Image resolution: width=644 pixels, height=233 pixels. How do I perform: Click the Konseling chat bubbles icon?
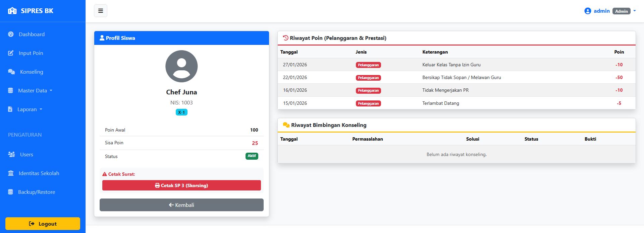click(x=11, y=72)
